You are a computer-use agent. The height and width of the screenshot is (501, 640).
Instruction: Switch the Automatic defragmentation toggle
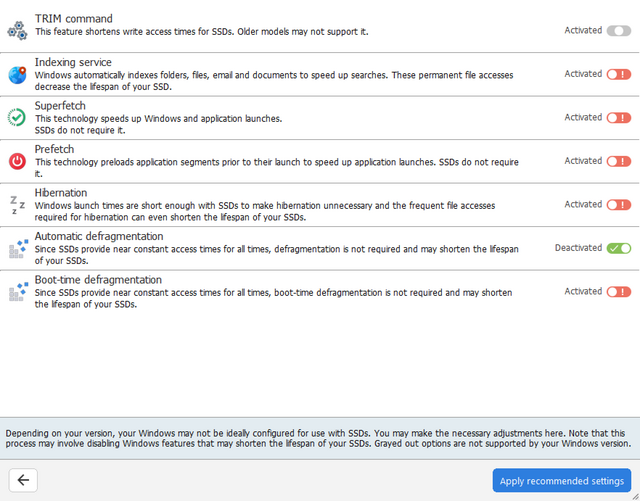618,248
